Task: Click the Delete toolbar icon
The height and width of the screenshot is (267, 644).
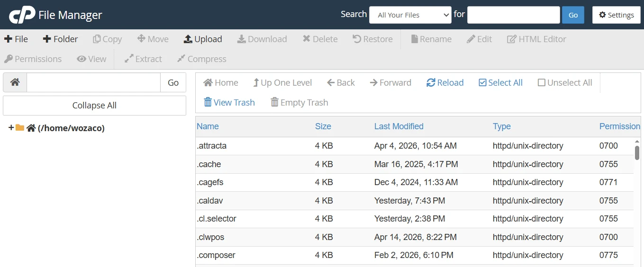Action: (307, 39)
